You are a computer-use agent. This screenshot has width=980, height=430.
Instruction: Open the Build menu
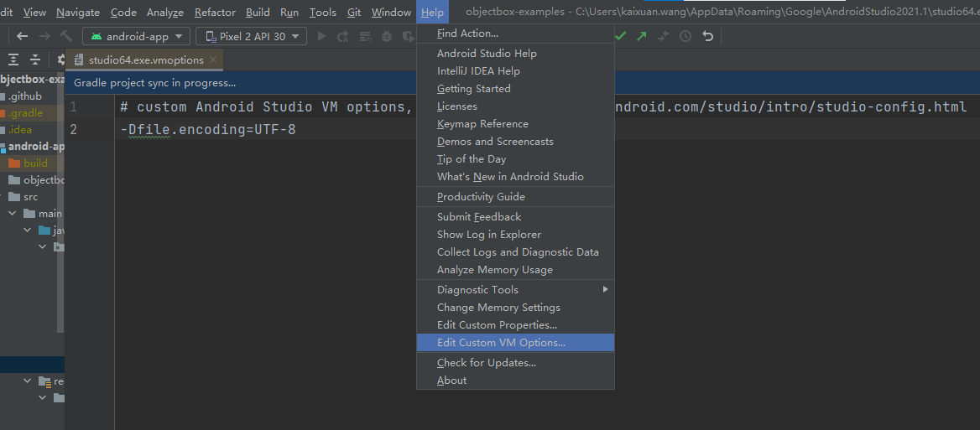click(x=258, y=13)
